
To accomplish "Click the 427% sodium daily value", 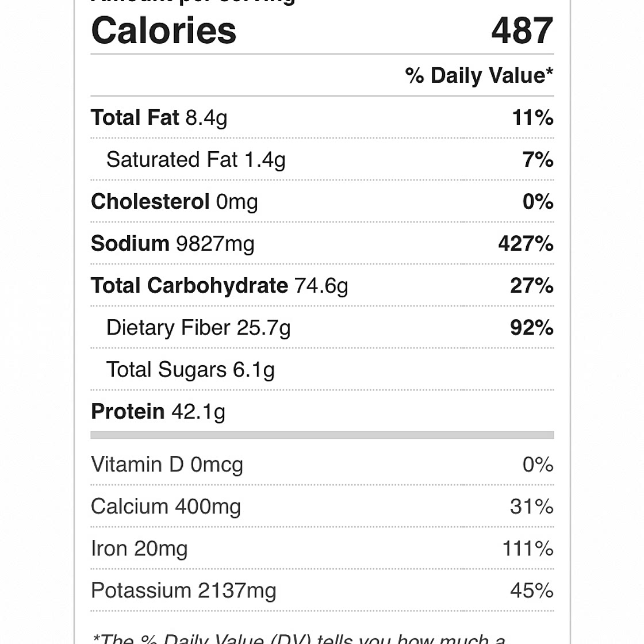I will (526, 244).
